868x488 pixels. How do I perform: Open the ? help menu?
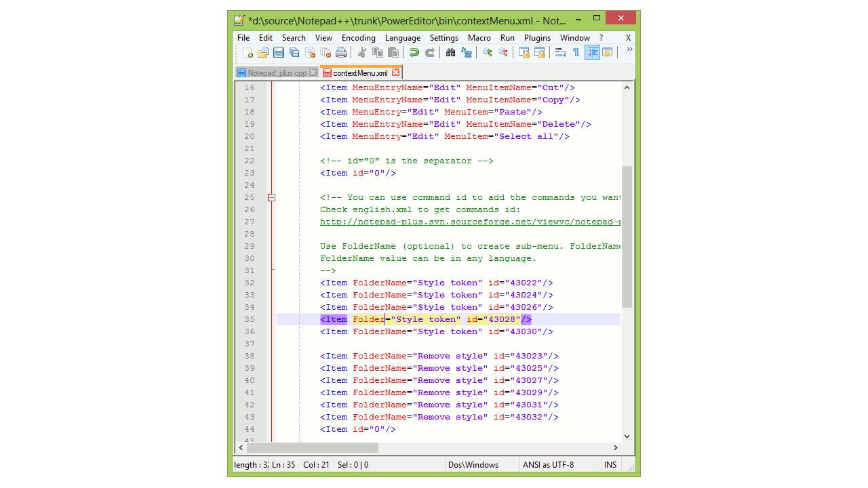[601, 38]
